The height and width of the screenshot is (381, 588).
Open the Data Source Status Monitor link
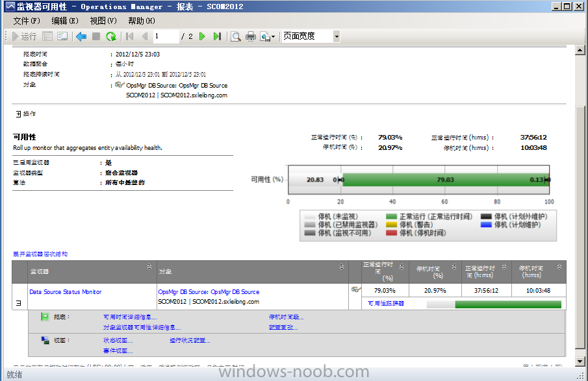click(65, 292)
